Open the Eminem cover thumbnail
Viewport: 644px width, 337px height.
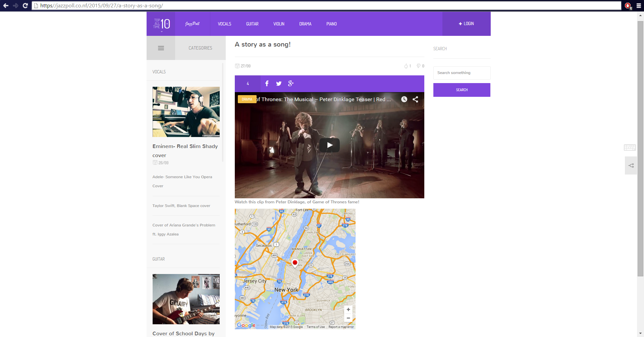point(186,112)
